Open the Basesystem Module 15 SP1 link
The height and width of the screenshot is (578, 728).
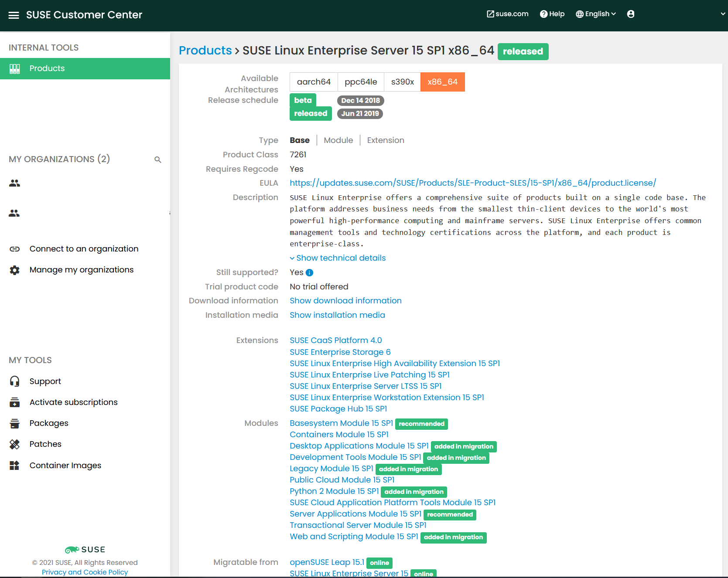click(341, 423)
